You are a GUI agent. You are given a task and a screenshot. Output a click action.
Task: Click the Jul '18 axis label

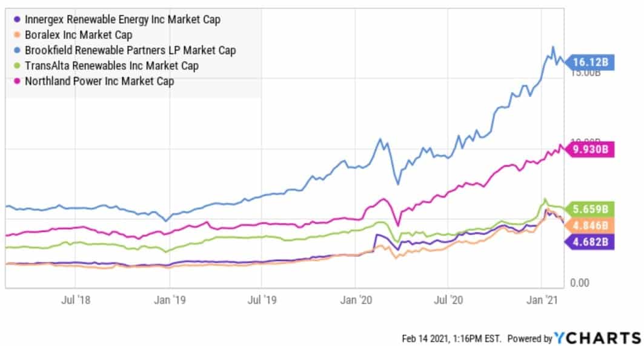click(x=76, y=299)
